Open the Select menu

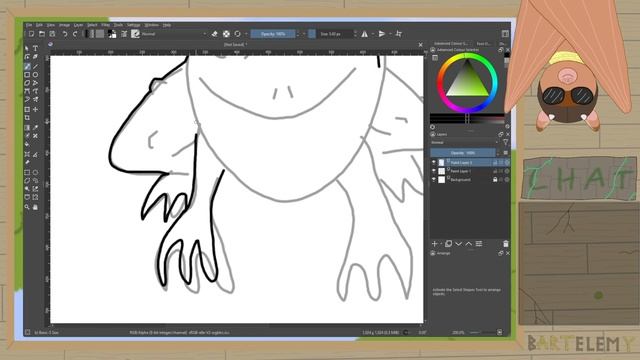tap(92, 25)
